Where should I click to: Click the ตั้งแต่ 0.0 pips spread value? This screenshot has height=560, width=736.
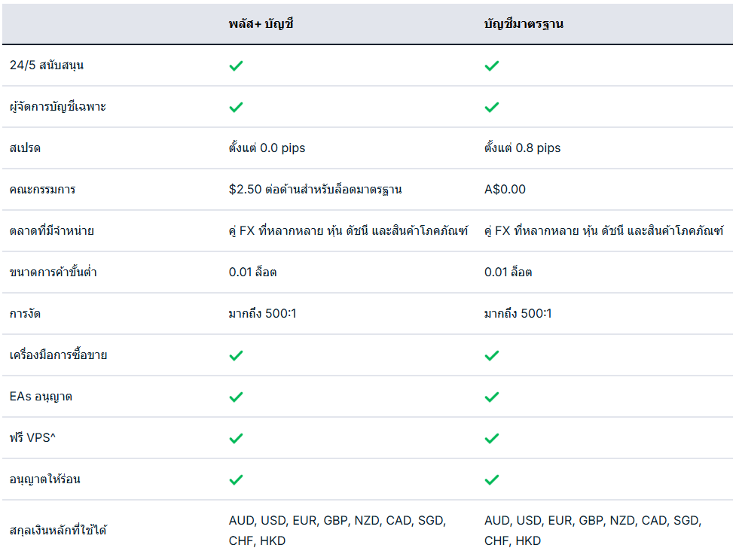tap(267, 148)
